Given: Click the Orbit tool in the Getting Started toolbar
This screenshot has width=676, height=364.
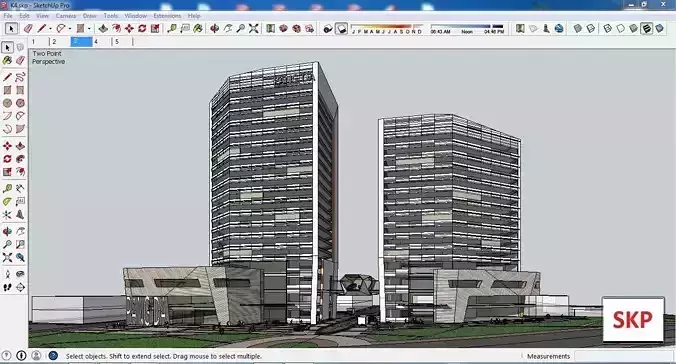Looking at the screenshot, I should coord(214,28).
